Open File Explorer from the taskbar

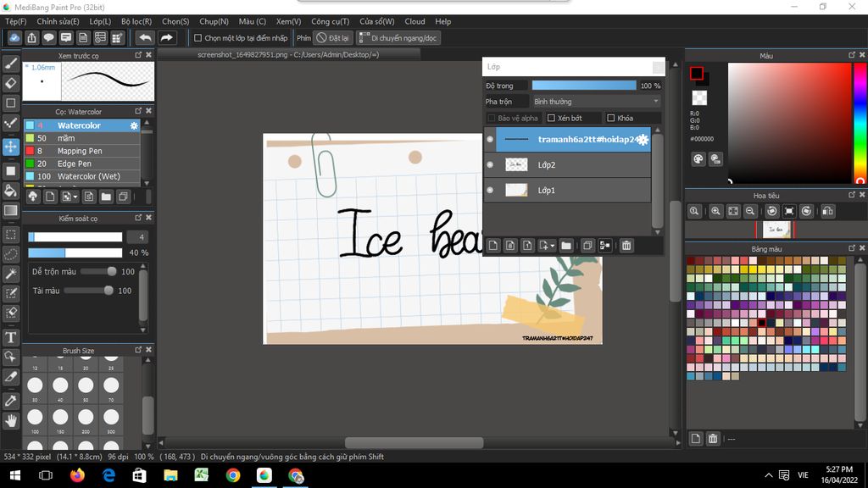[x=170, y=475]
